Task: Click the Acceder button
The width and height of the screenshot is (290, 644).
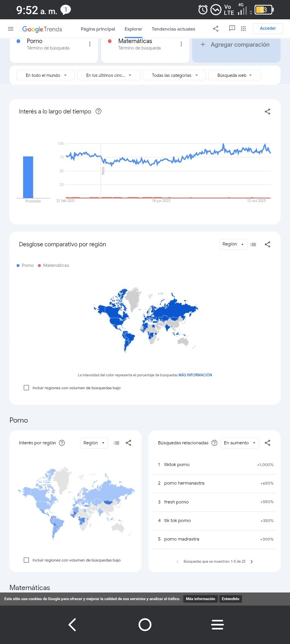Action: (x=268, y=29)
